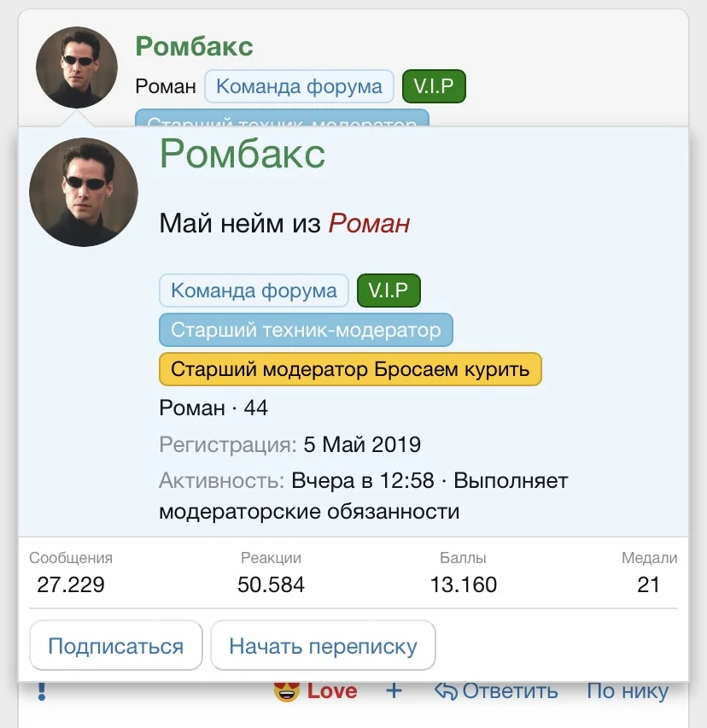The image size is (707, 728).
Task: Click the По нику link
Action: 628,690
